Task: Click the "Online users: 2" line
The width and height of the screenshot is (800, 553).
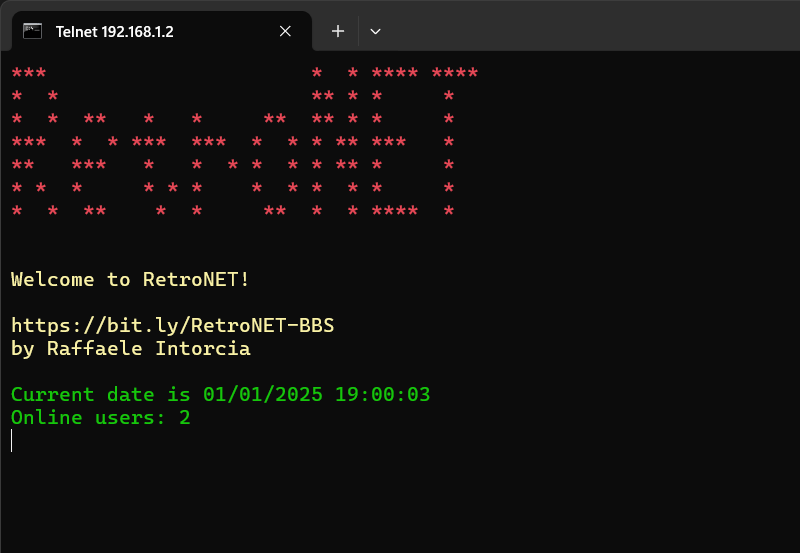Action: 101,418
